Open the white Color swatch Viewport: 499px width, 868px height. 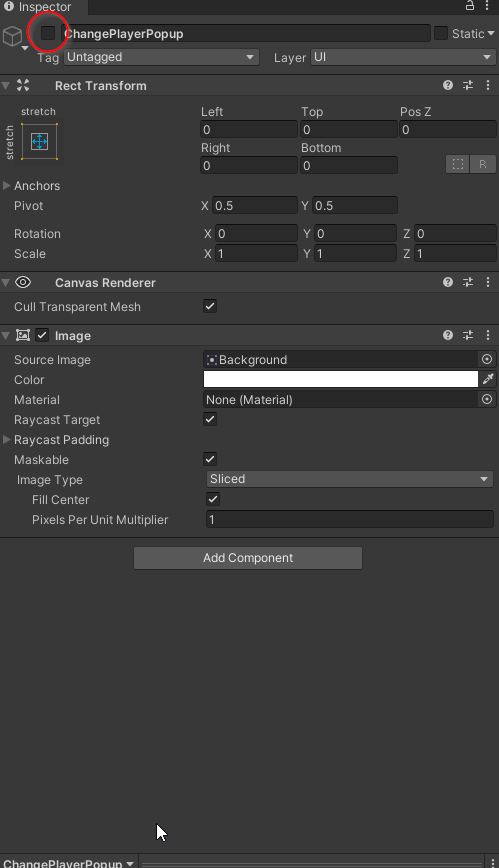[341, 379]
